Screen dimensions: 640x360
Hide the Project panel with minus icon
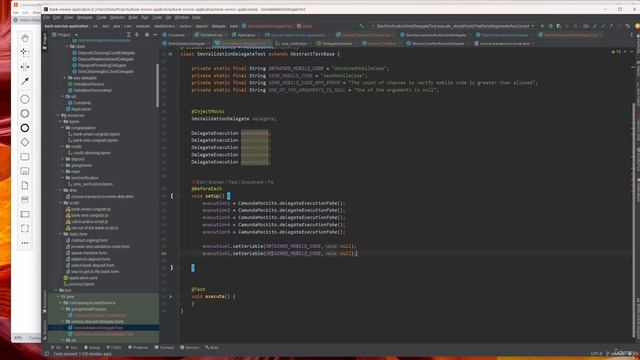(155, 35)
